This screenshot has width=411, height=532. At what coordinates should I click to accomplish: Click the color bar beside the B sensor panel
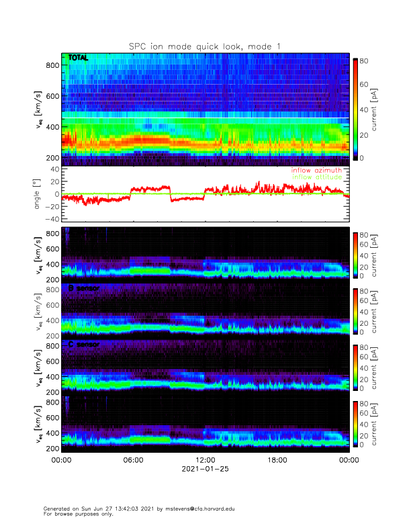point(355,311)
